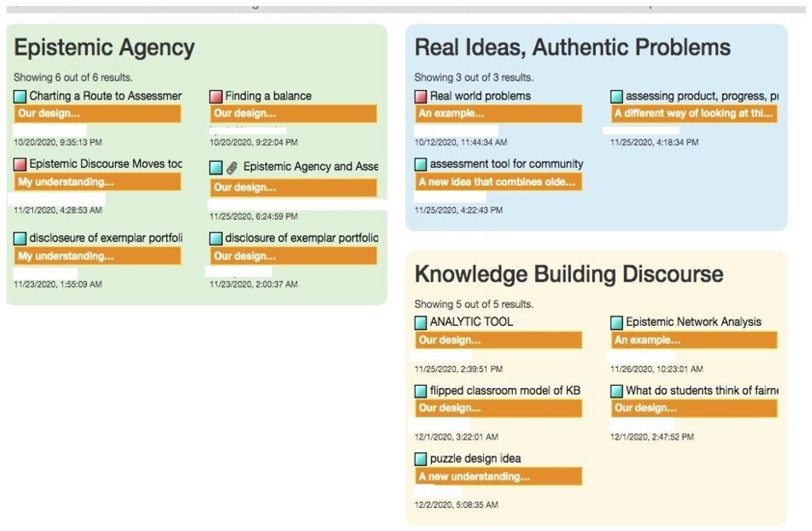
Task: Click the teal icon beside assessment tool for community
Action: click(420, 164)
